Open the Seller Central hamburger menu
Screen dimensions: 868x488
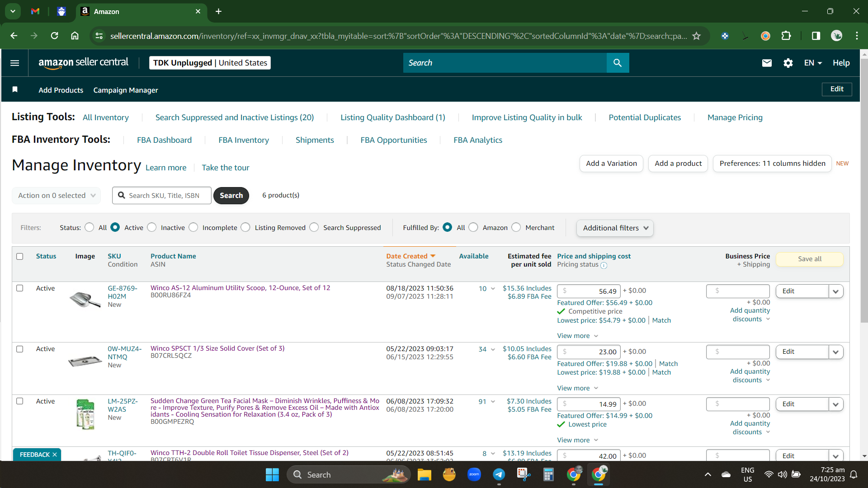tap(14, 63)
